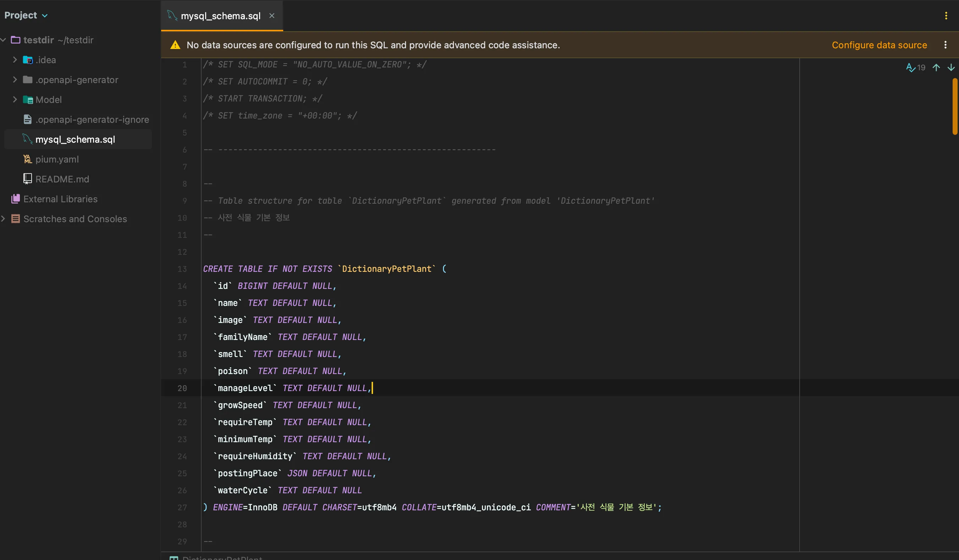Jump to next highlighted error arrow
The image size is (959, 560).
tap(951, 68)
